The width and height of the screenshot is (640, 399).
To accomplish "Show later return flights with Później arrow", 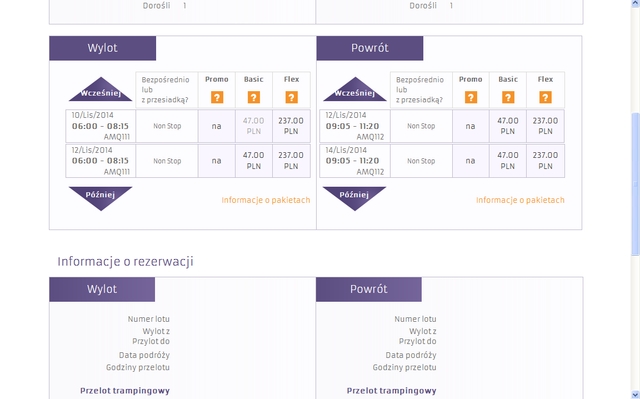I will (x=355, y=198).
